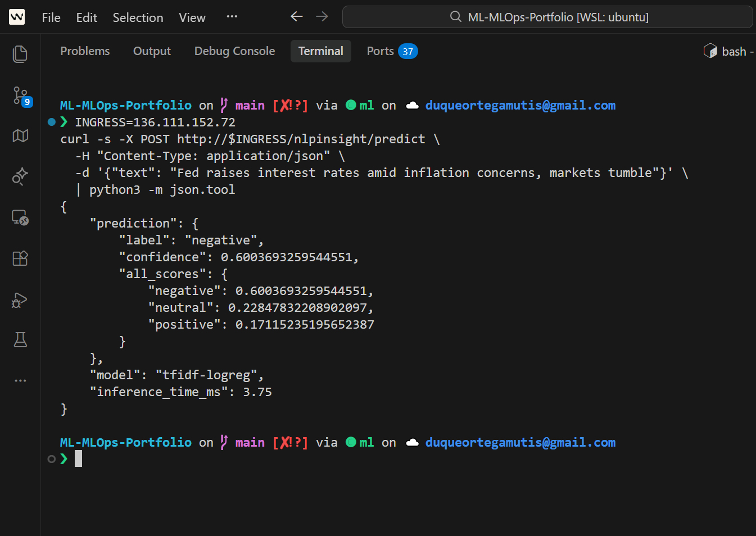Click the sparkle search icon in the sidebar

pyautogui.click(x=20, y=176)
